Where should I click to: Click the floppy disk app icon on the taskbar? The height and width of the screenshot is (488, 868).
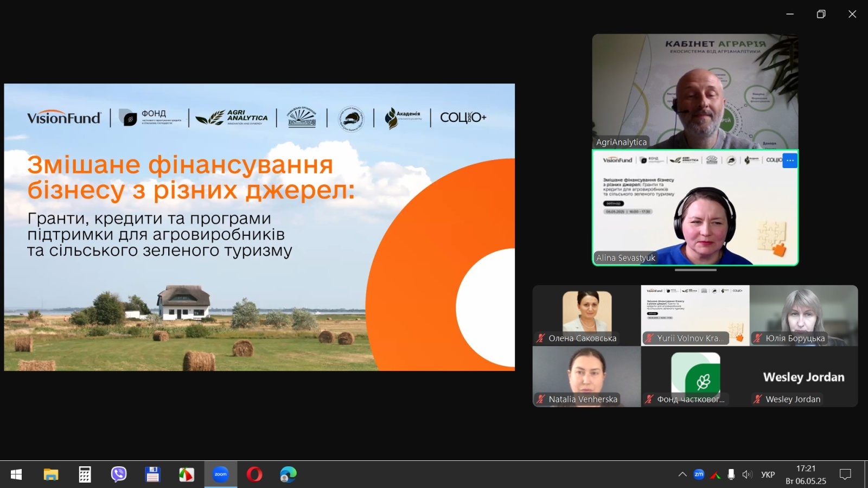pyautogui.click(x=152, y=474)
